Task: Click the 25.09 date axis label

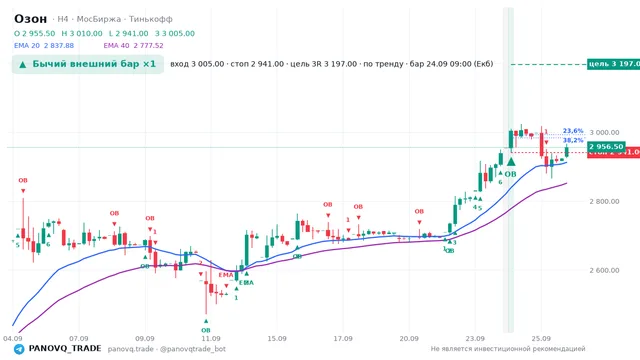Action: tap(541, 339)
